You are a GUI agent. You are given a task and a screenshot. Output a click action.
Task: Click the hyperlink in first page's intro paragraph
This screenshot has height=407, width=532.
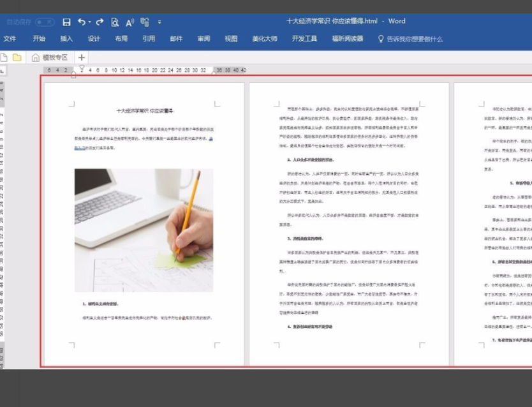point(79,147)
